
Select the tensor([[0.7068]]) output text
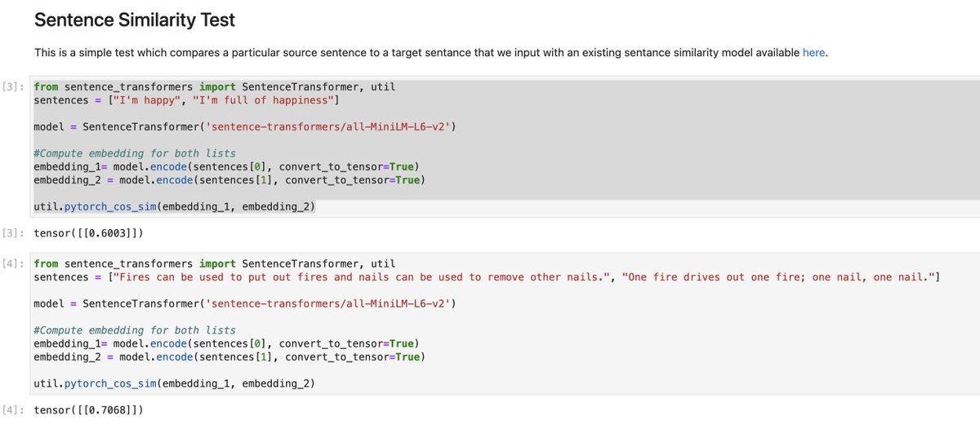coord(89,410)
